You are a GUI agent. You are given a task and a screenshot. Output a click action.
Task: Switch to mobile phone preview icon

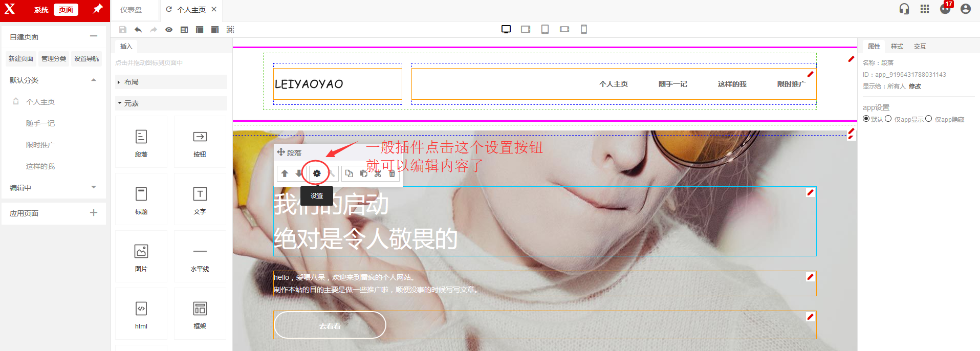(583, 29)
